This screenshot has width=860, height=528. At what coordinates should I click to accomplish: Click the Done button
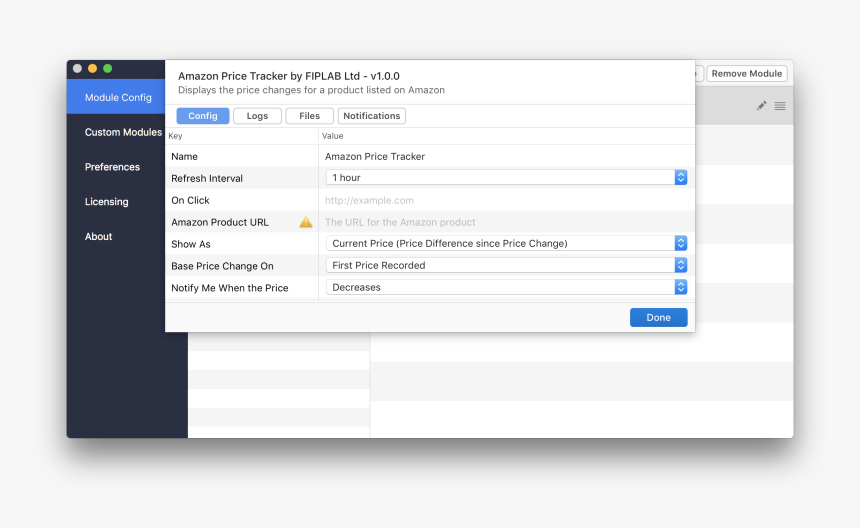tap(658, 317)
